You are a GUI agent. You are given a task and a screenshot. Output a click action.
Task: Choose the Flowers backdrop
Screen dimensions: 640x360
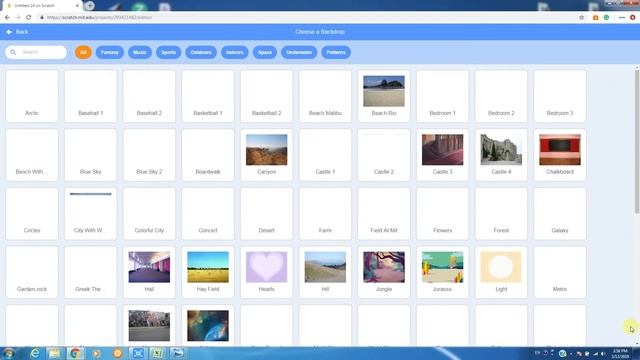tap(443, 214)
